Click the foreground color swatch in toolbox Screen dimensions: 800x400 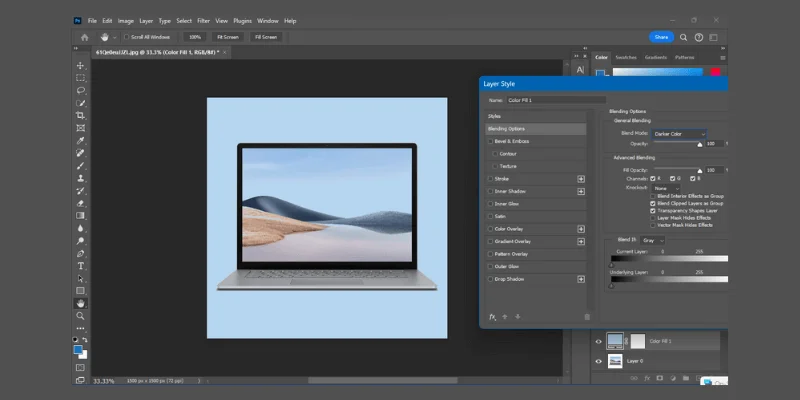point(78,350)
